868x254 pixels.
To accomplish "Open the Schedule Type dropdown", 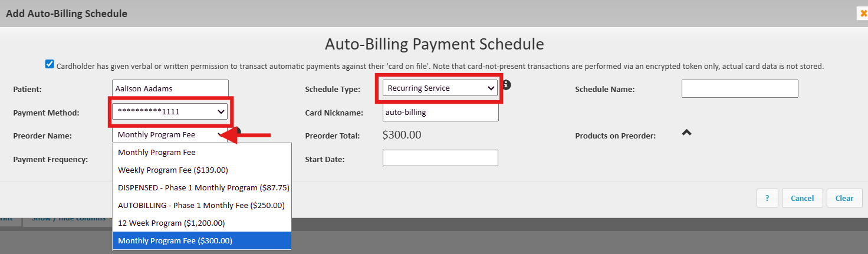I will click(440, 88).
